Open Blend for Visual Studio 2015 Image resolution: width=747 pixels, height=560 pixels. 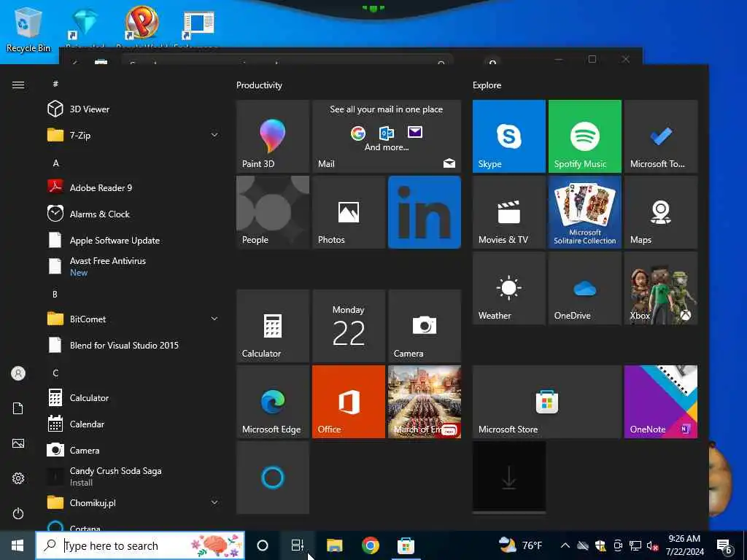point(133,345)
